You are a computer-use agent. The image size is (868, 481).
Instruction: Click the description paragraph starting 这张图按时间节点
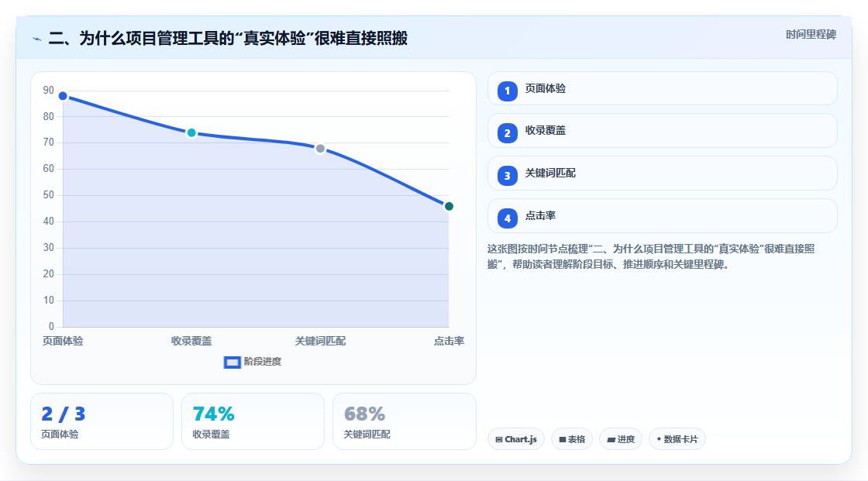(x=651, y=257)
